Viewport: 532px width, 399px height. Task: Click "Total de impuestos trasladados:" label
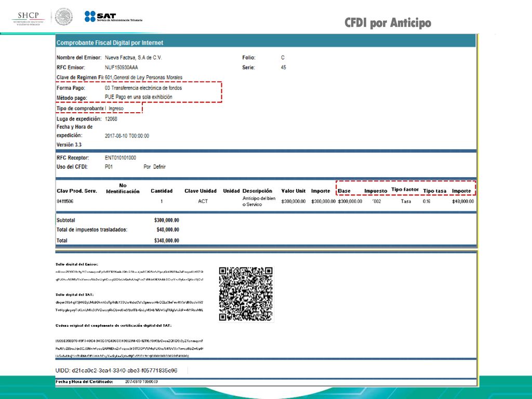pyautogui.click(x=92, y=230)
